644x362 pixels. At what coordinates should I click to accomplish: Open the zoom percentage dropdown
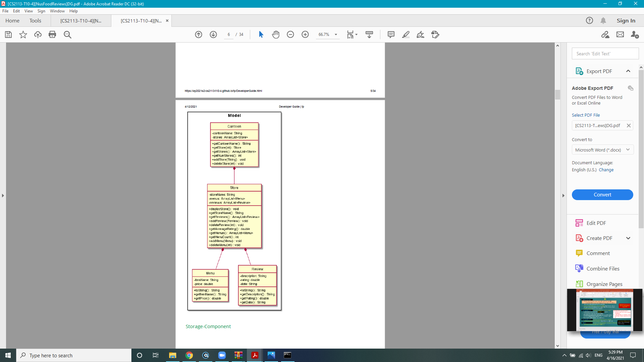click(x=336, y=35)
